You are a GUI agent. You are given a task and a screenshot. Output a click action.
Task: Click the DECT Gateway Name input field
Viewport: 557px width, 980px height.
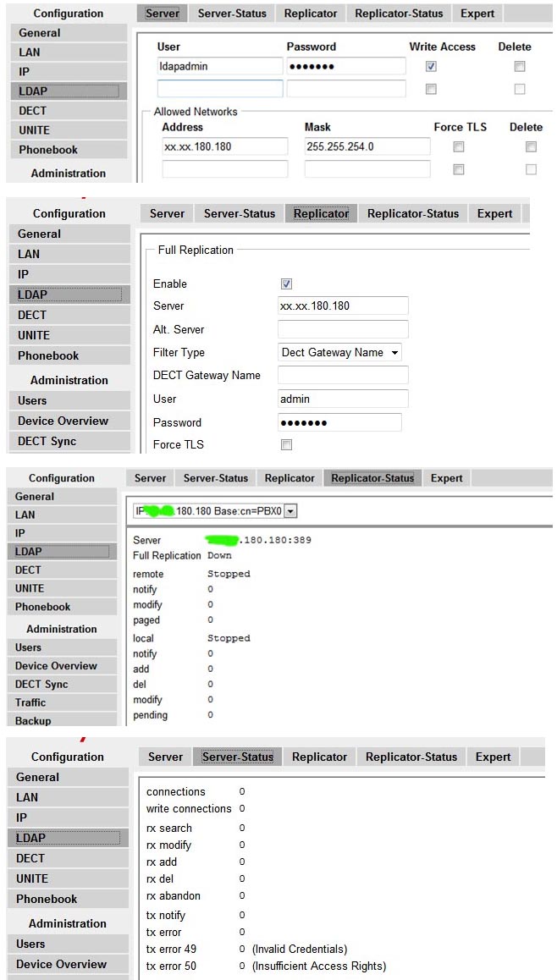coord(343,375)
